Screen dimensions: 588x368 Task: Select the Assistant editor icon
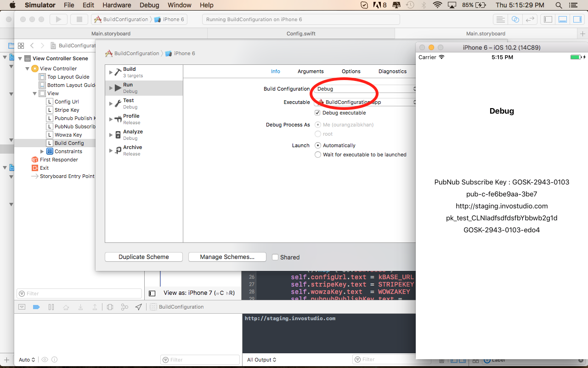515,19
